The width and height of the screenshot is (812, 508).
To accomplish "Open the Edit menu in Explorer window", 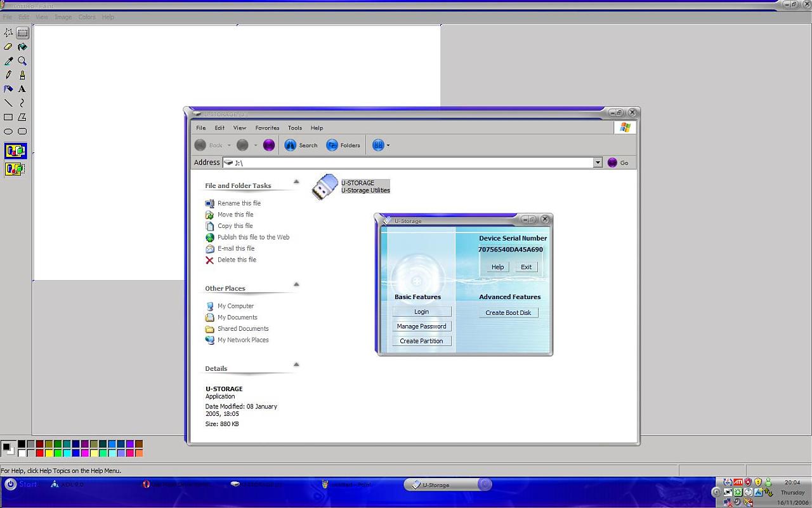I will pos(219,128).
